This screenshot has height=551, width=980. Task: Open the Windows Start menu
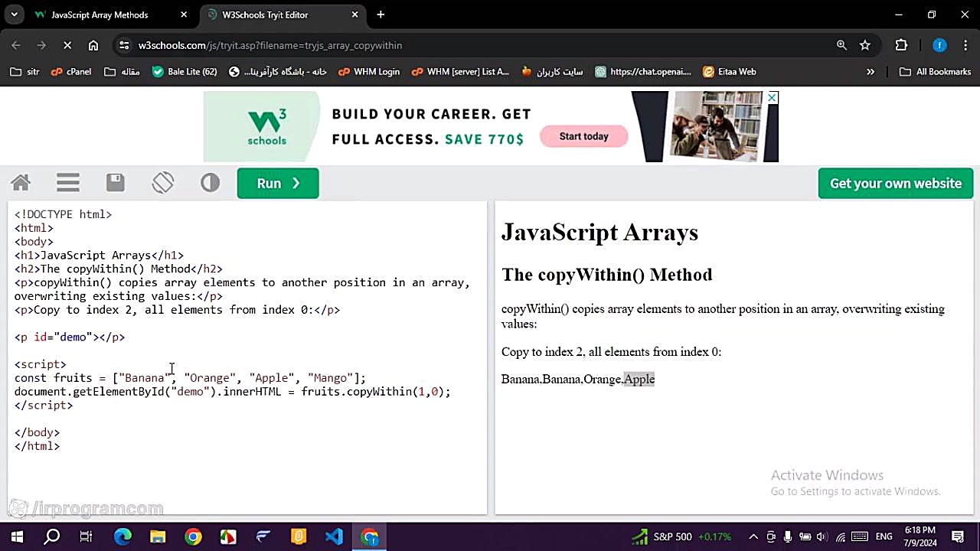pos(17,536)
